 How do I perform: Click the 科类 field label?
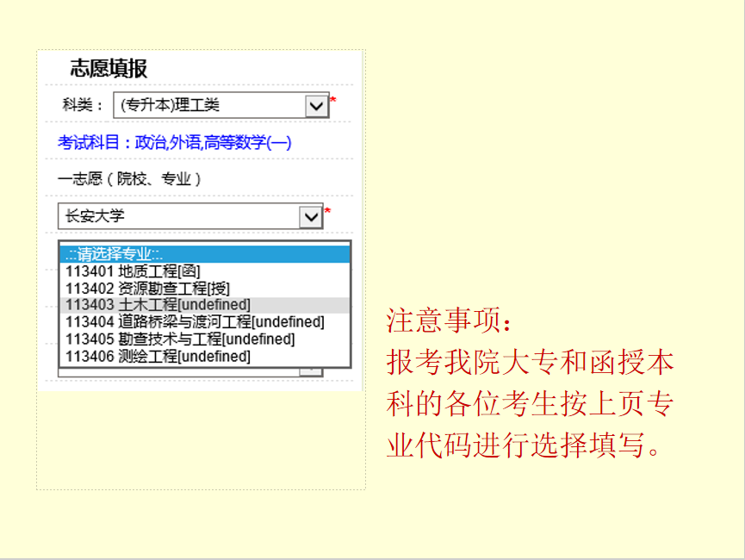pyautogui.click(x=82, y=105)
